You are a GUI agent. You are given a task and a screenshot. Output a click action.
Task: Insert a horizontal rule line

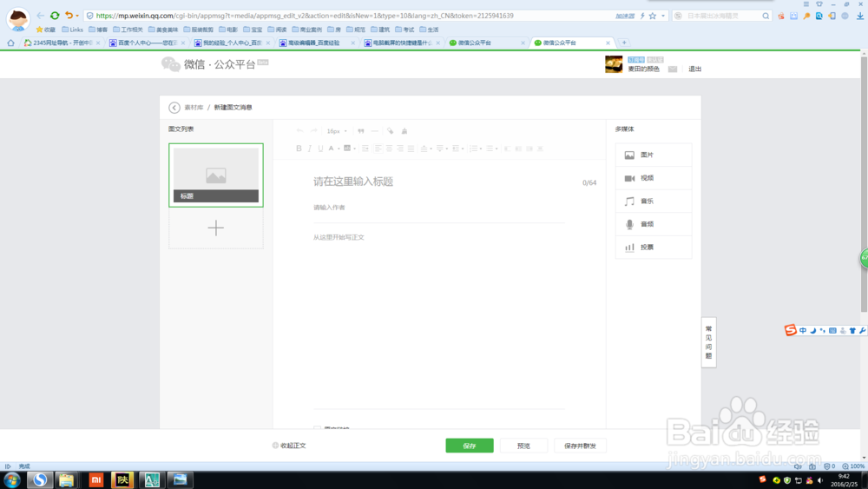click(x=375, y=131)
